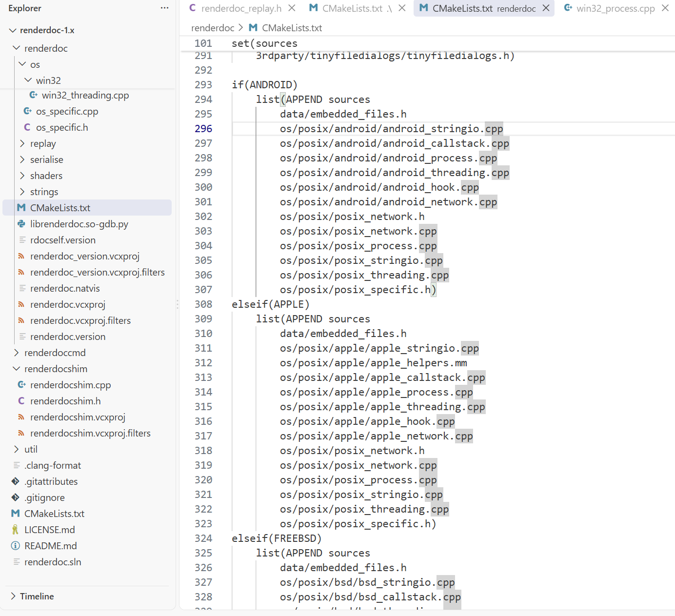Switch to renderdoc_replay.h tab
This screenshot has height=616, width=675.
pos(241,8)
